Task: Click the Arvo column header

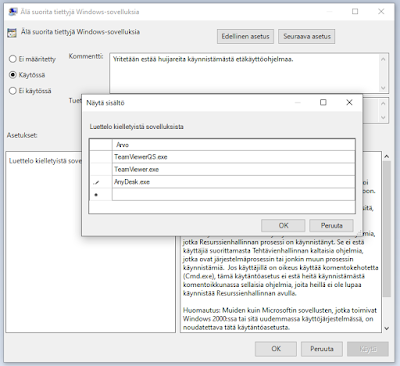Action: [x=234, y=145]
